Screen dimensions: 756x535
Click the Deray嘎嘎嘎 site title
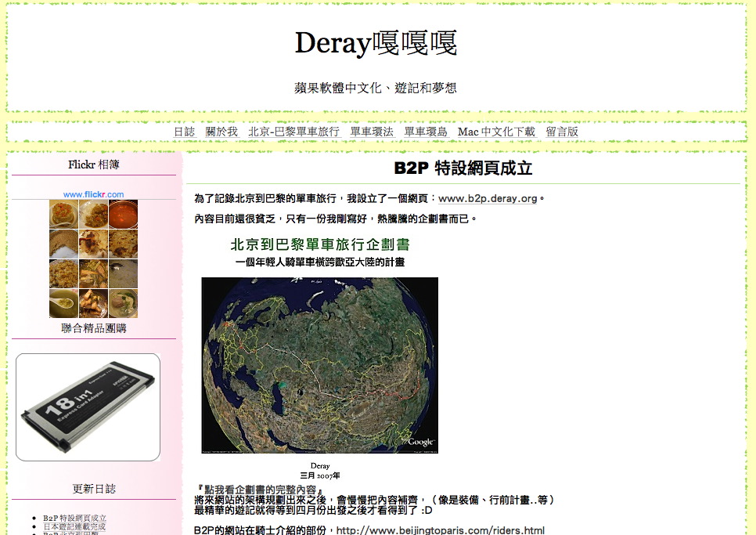pyautogui.click(x=376, y=44)
